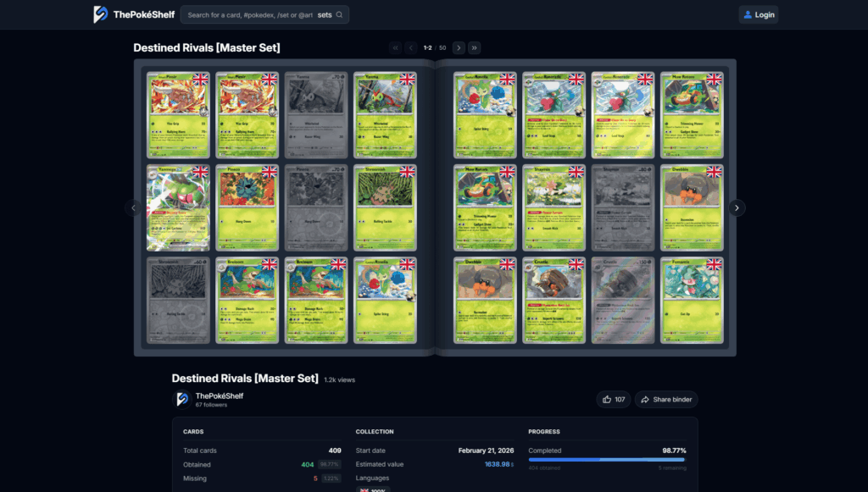Viewport: 868px width, 492px height.
Task: Turn binder page with right-side arrow
Action: coord(736,207)
